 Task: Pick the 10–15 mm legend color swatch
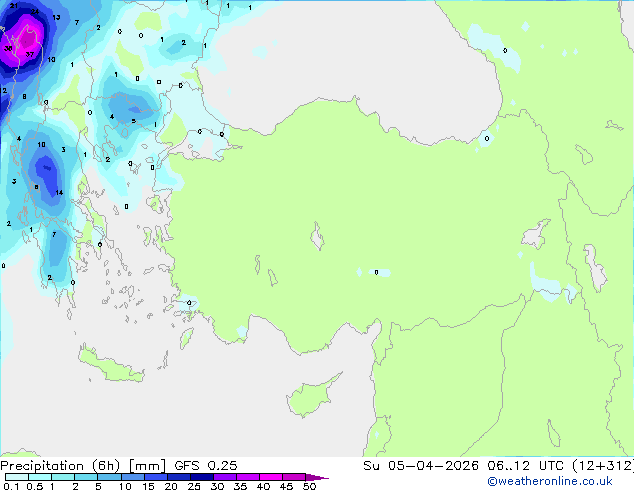pyautogui.click(x=133, y=477)
